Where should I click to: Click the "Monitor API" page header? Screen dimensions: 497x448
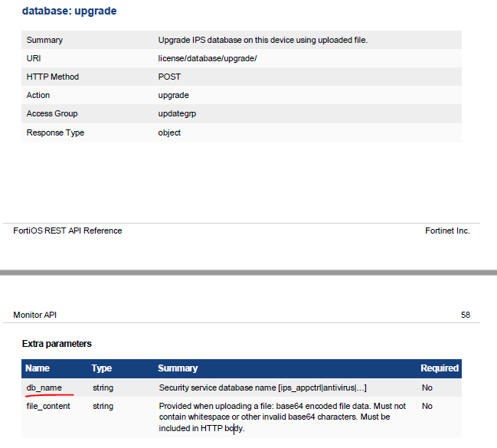click(x=35, y=315)
